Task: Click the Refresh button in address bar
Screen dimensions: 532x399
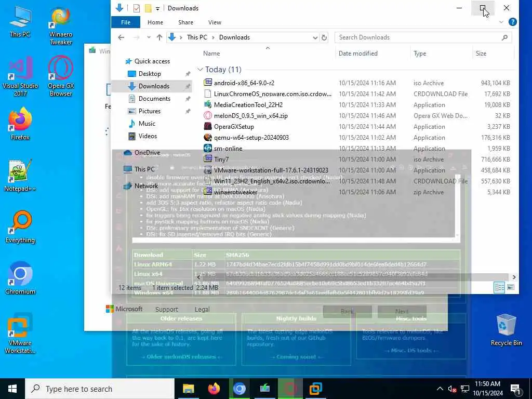Action: coord(324,37)
